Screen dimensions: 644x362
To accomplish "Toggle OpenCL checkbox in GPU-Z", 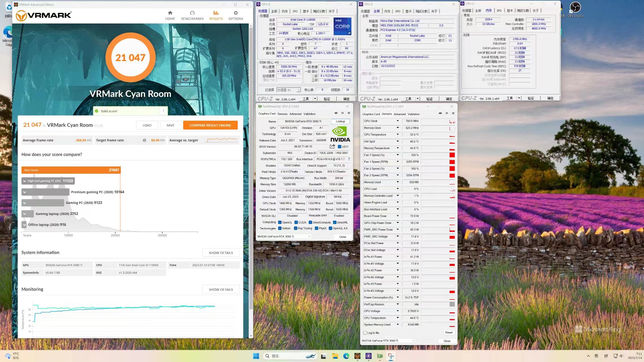I will point(280,222).
